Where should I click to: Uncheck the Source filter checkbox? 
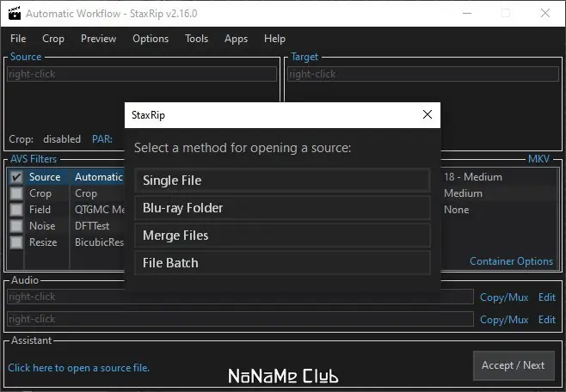[16, 177]
